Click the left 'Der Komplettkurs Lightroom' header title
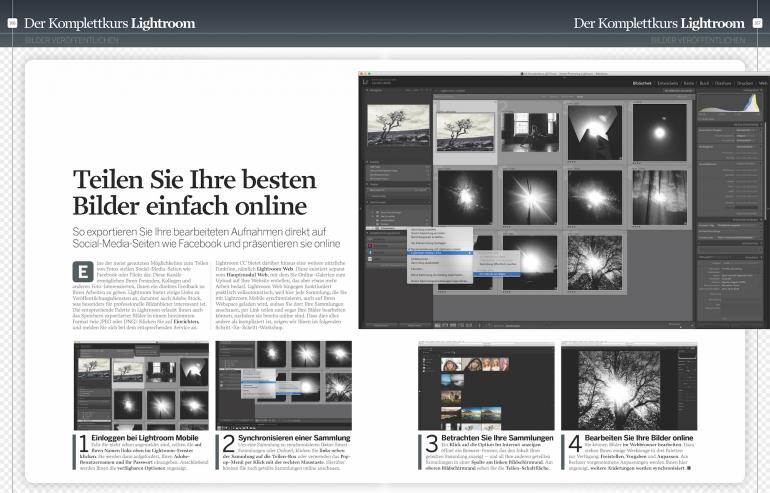 coord(110,23)
